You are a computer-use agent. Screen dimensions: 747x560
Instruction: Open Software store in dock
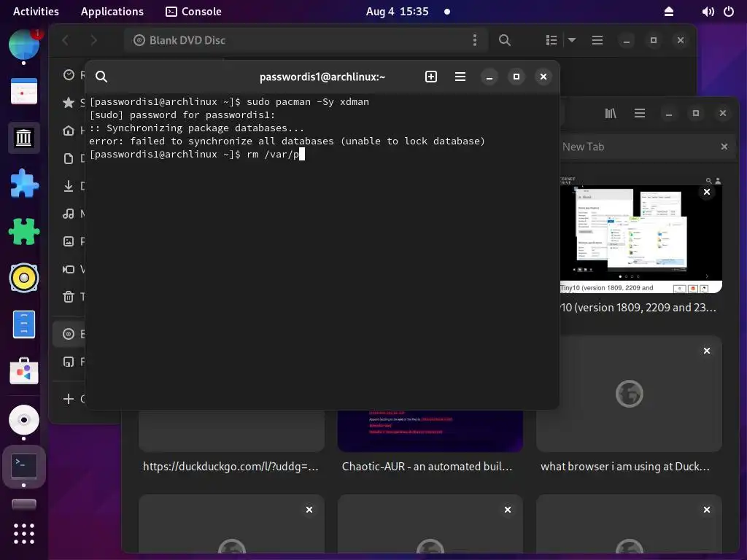(x=24, y=371)
